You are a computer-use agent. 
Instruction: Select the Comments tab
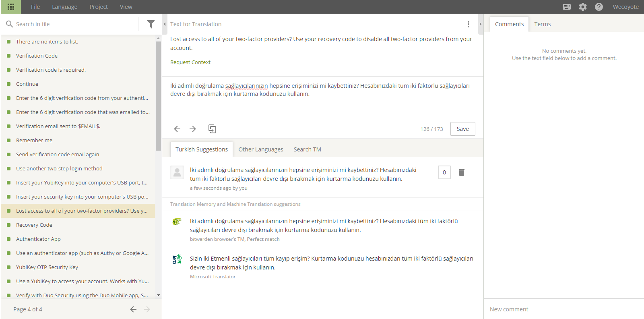click(509, 24)
